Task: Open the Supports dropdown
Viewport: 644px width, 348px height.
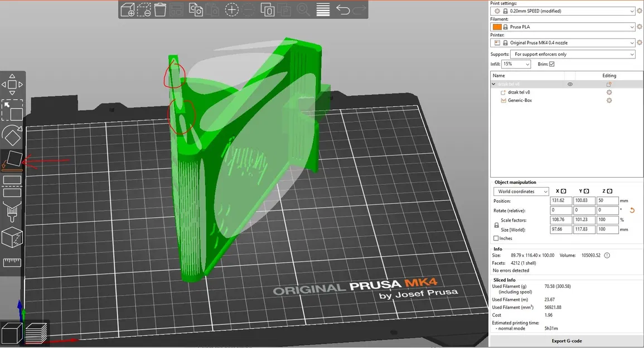Action: point(573,54)
